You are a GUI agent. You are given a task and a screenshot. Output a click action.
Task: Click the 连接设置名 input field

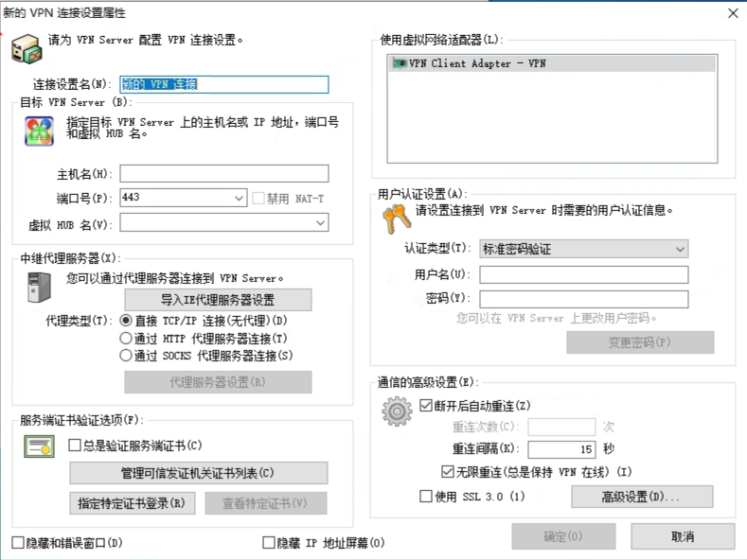pos(223,85)
